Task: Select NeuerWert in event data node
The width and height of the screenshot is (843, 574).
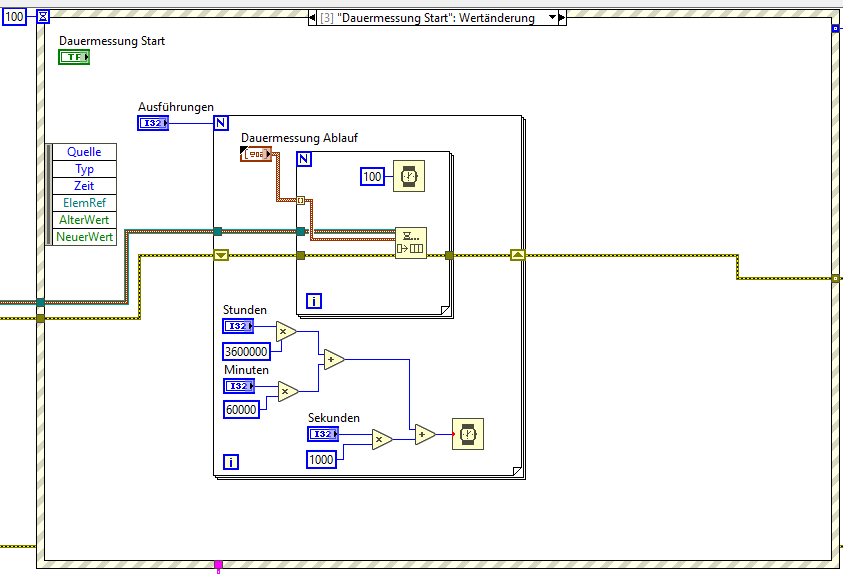Action: pyautogui.click(x=84, y=236)
